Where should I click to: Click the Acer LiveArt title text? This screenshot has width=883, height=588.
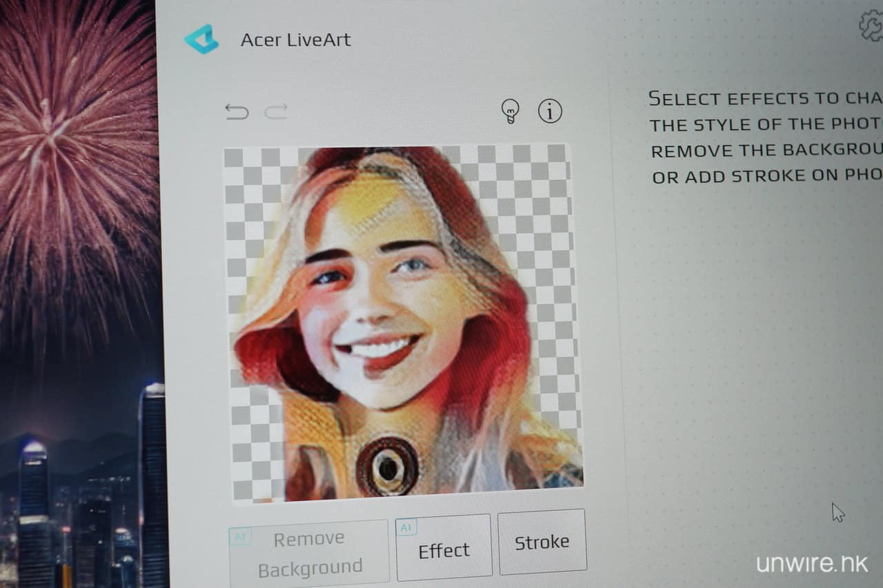pyautogui.click(x=295, y=40)
